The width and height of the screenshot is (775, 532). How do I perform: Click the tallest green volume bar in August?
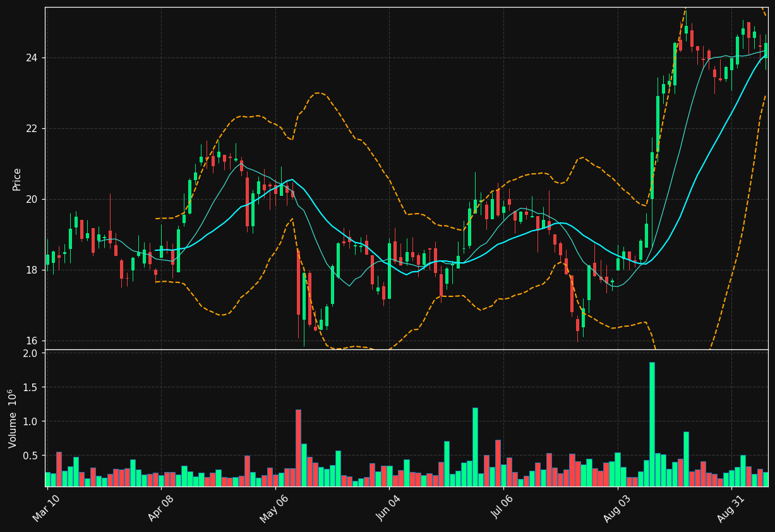coord(652,424)
